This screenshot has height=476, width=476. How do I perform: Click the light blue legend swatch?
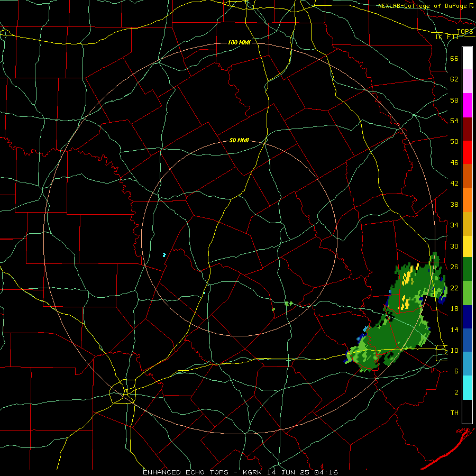[467, 364]
